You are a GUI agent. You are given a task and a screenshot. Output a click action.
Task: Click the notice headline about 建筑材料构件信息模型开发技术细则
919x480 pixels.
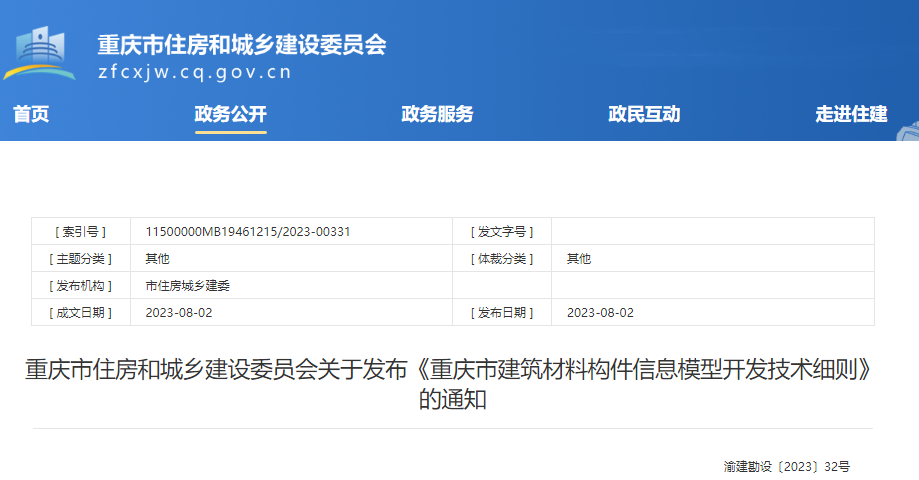pyautogui.click(x=451, y=384)
